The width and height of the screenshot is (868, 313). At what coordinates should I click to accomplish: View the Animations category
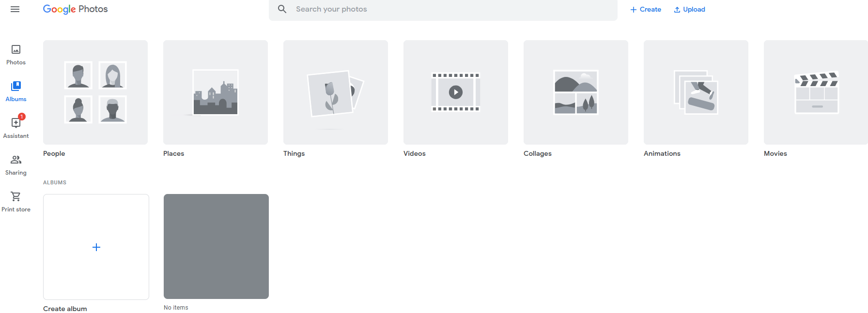(x=696, y=92)
